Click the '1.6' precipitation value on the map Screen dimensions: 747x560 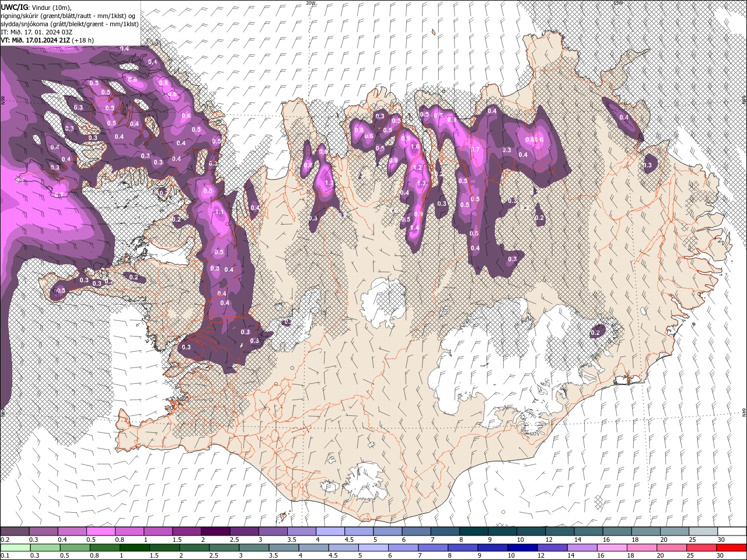(416, 147)
